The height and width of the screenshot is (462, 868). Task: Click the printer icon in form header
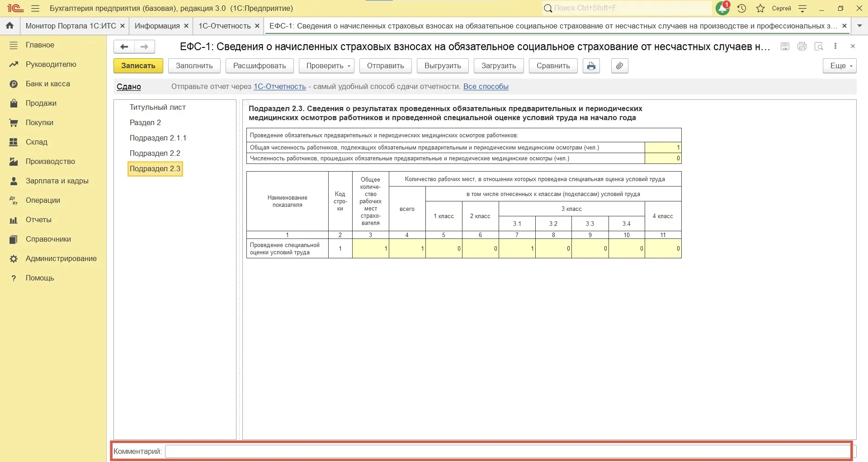[x=802, y=46]
